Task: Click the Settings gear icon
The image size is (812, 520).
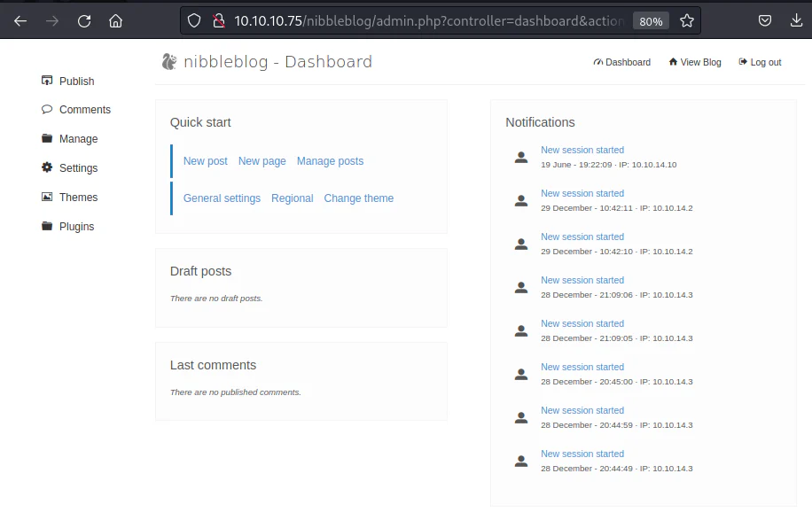Action: 47,167
